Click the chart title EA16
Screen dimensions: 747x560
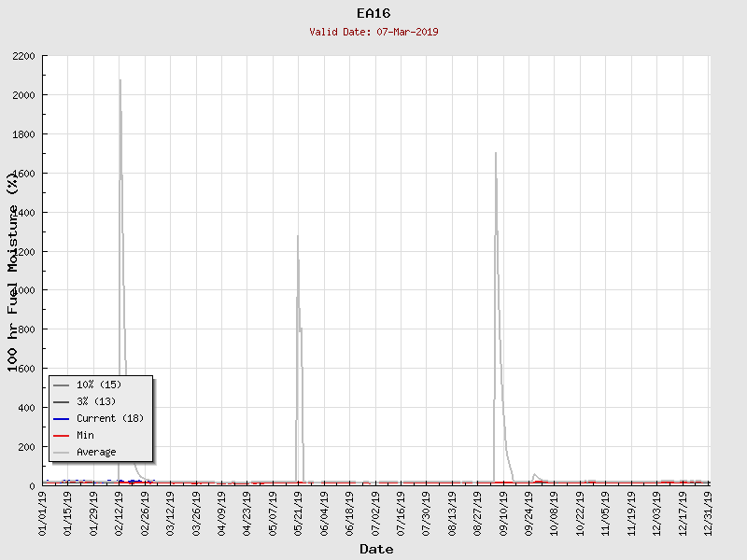pyautogui.click(x=373, y=13)
